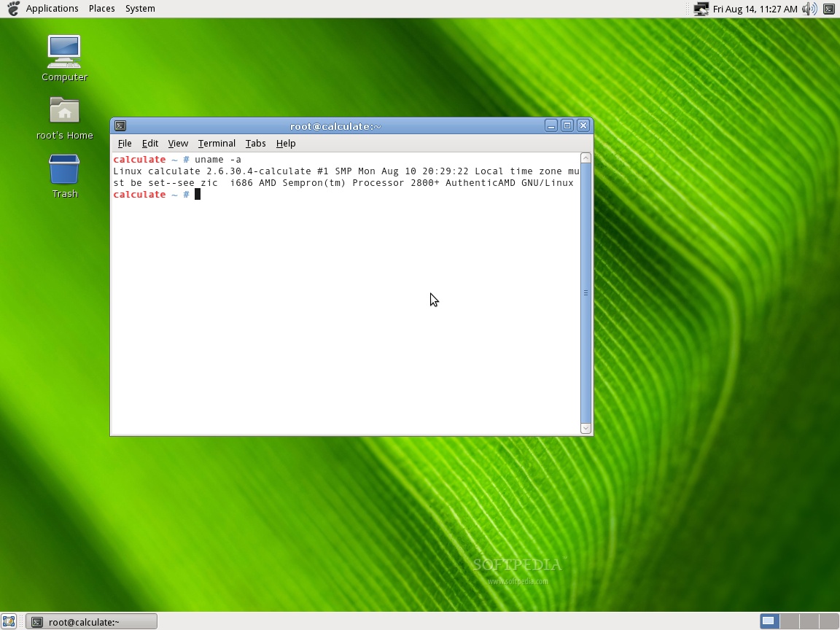Open root's Home folder
840x630 pixels.
pyautogui.click(x=64, y=109)
